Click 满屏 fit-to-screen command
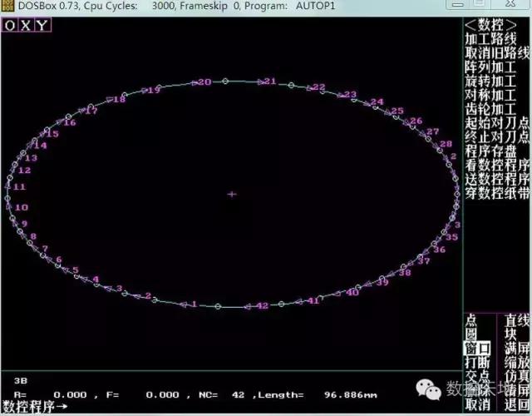532x416 pixels. point(516,348)
